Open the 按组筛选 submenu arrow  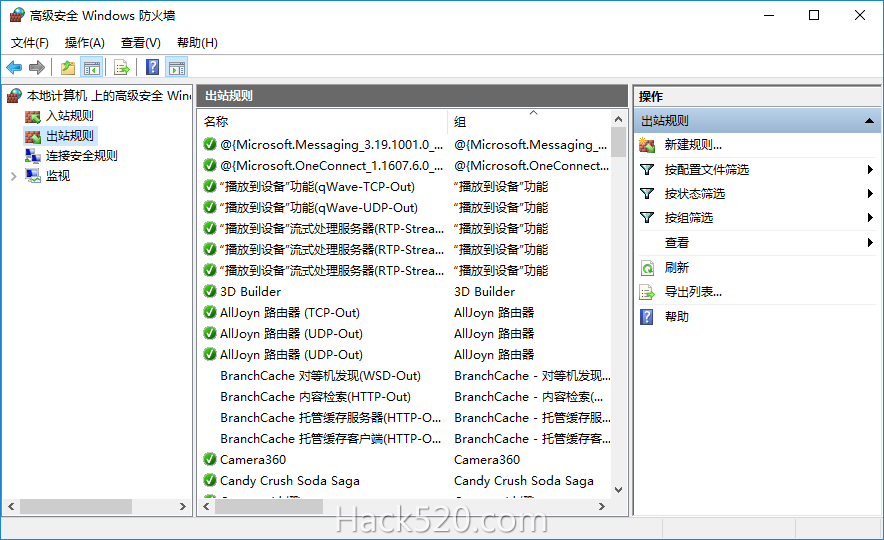coord(870,218)
